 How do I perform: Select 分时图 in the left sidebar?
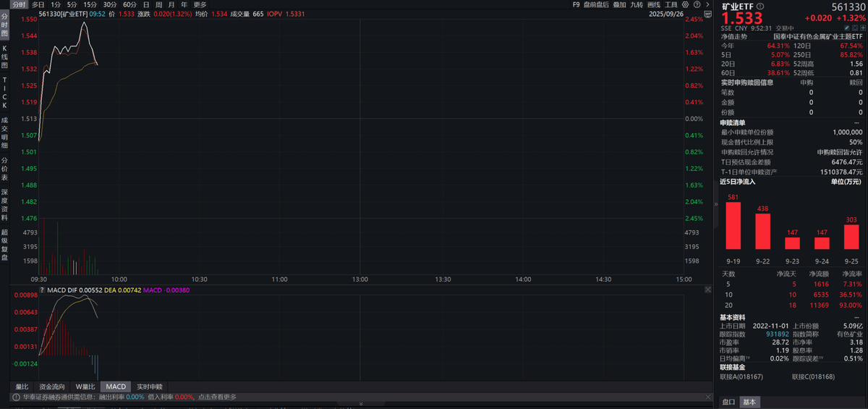click(x=4, y=24)
